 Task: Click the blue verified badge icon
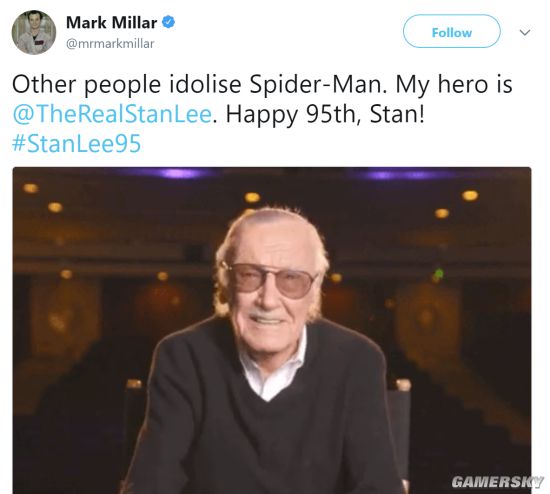(168, 22)
